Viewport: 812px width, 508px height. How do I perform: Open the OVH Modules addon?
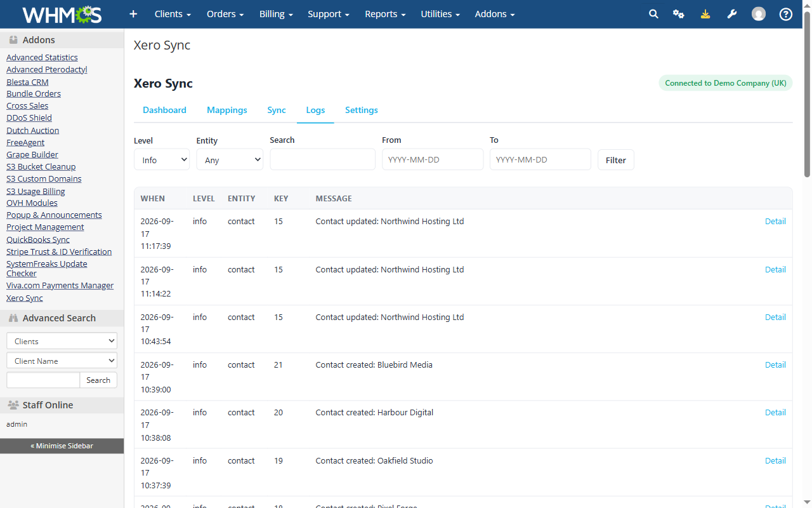32,203
